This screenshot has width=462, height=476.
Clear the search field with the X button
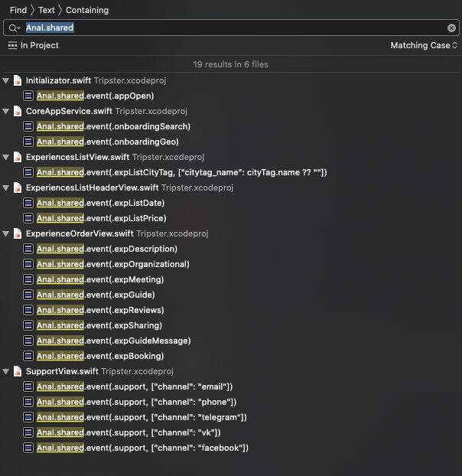click(x=451, y=28)
